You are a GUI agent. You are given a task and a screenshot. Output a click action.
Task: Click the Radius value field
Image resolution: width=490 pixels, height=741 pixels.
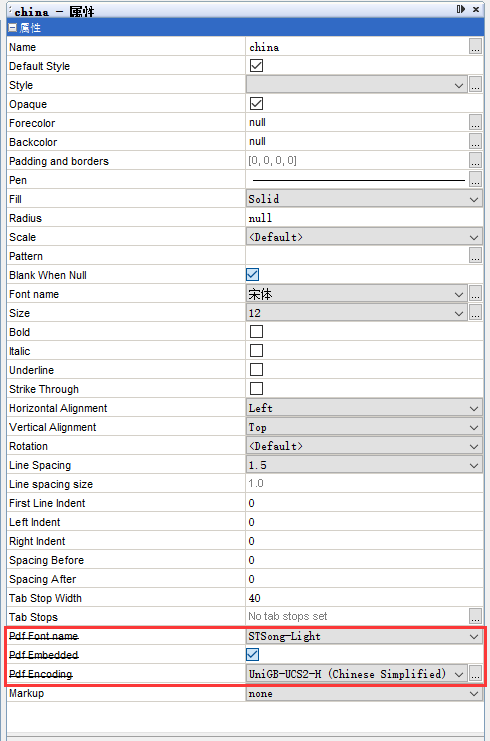coord(364,218)
